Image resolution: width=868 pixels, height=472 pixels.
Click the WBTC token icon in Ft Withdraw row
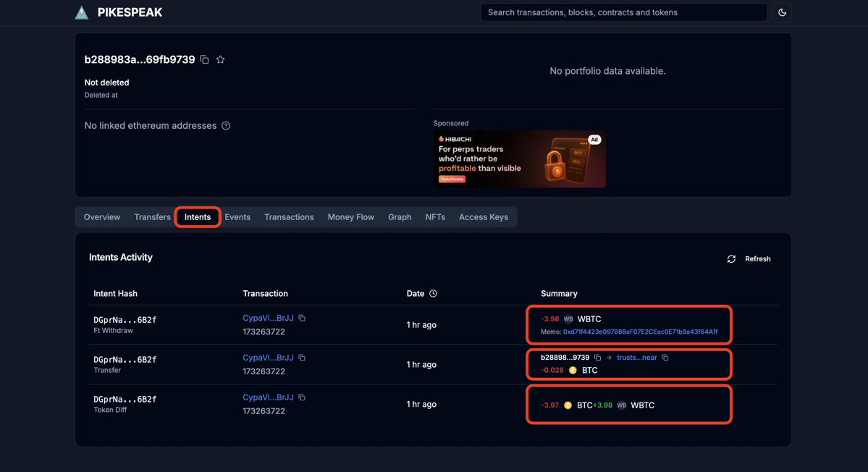tap(568, 319)
